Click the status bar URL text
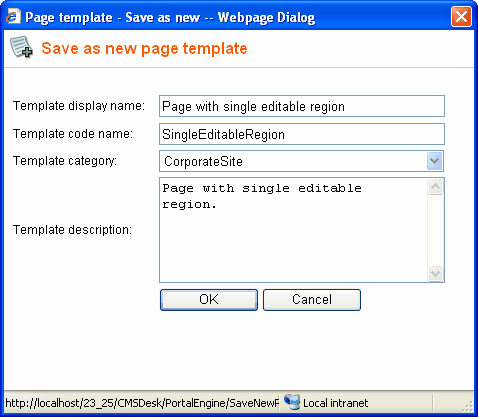Image resolution: width=478 pixels, height=417 pixels. pyautogui.click(x=142, y=403)
